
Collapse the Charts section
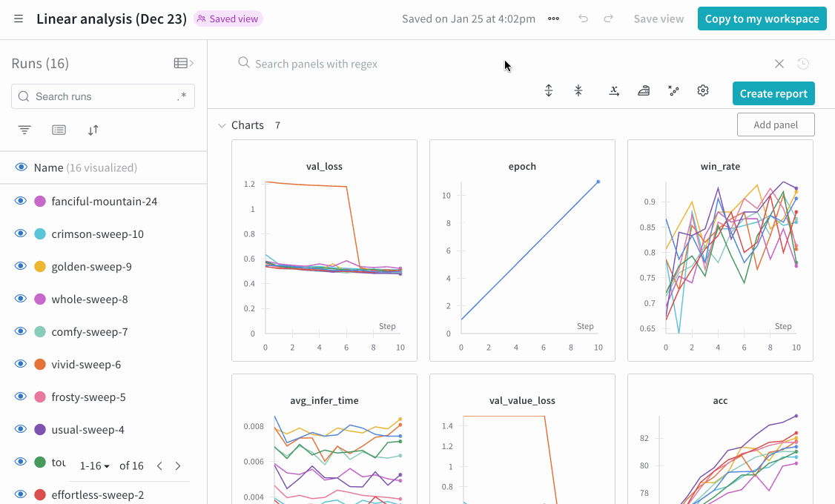pos(222,125)
